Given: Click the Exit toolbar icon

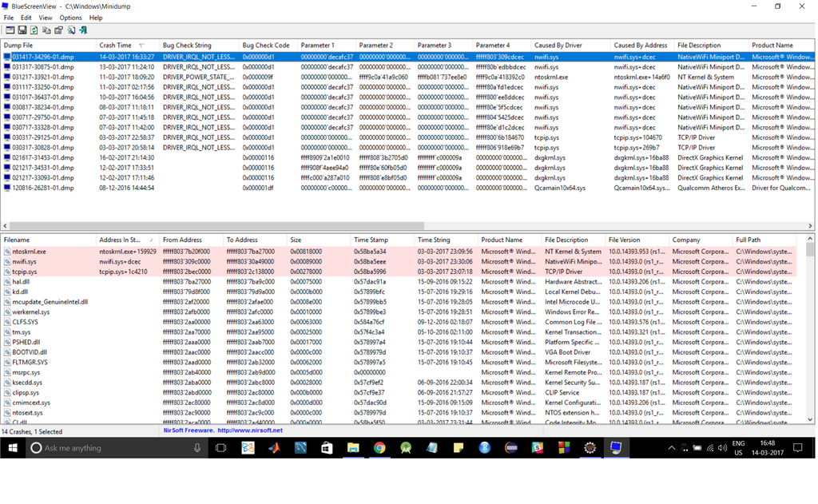Looking at the screenshot, I should coord(83,30).
